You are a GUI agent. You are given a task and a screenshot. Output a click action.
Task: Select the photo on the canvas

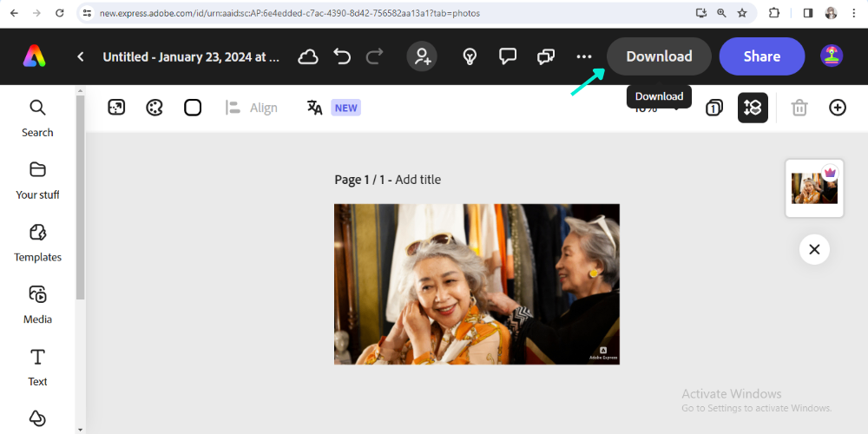coord(477,284)
